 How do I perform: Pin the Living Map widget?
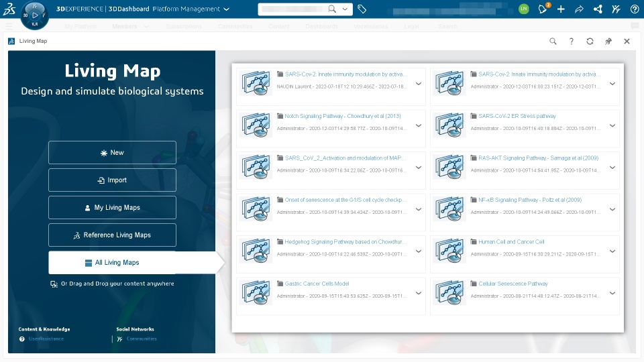pos(608,41)
